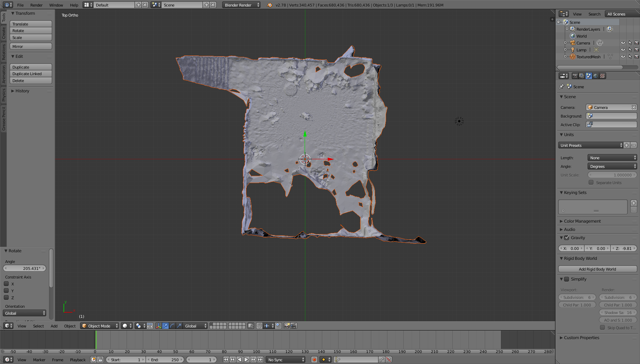The image size is (640, 364).
Task: Collapse the Scene node in outliner
Action: point(559,22)
